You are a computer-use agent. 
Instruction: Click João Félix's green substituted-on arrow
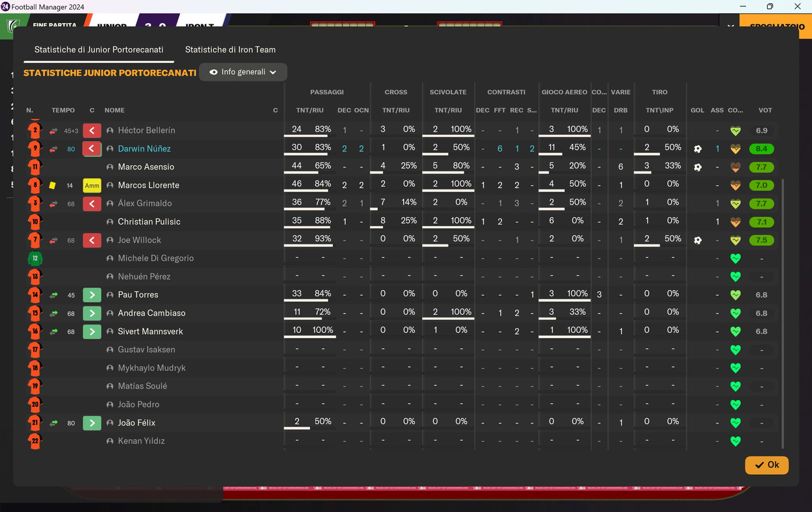[92, 423]
